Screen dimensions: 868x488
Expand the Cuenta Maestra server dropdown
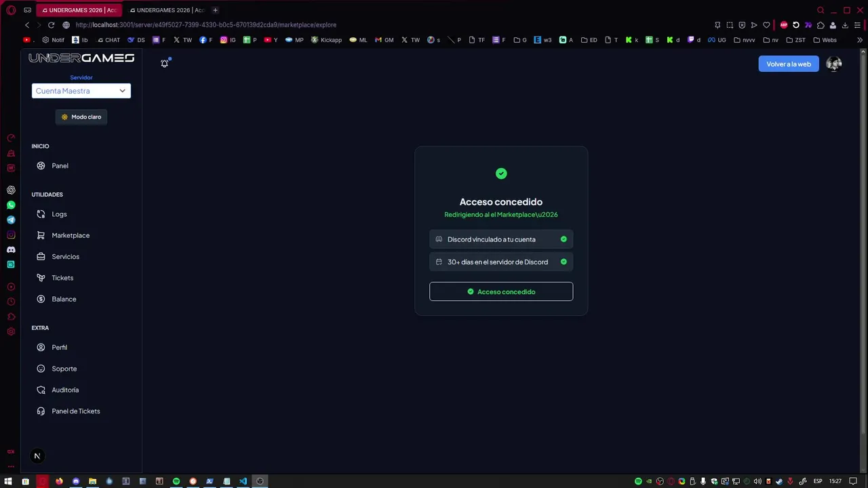81,91
